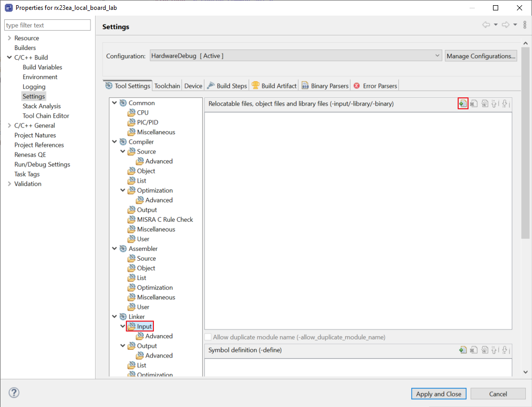Click the Back navigation arrow icon
Viewport: 532px width, 407px height.
pyautogui.click(x=486, y=25)
